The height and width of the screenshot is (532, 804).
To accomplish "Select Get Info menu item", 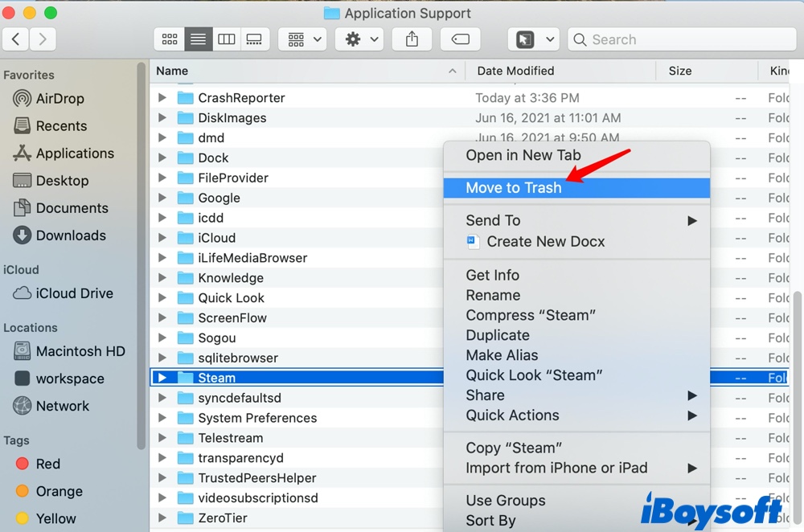I will pyautogui.click(x=576, y=275).
